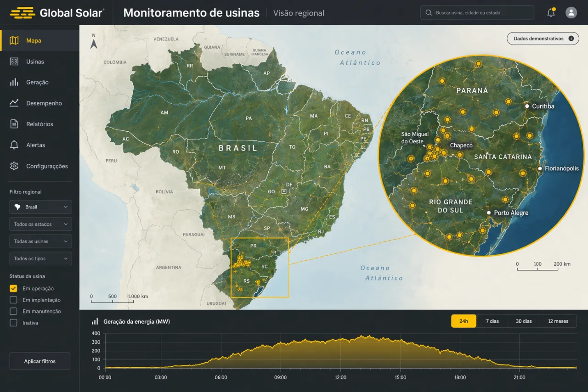Image resolution: width=588 pixels, height=392 pixels.
Task: Click the Dados demonstrativos badge
Action: pos(543,39)
